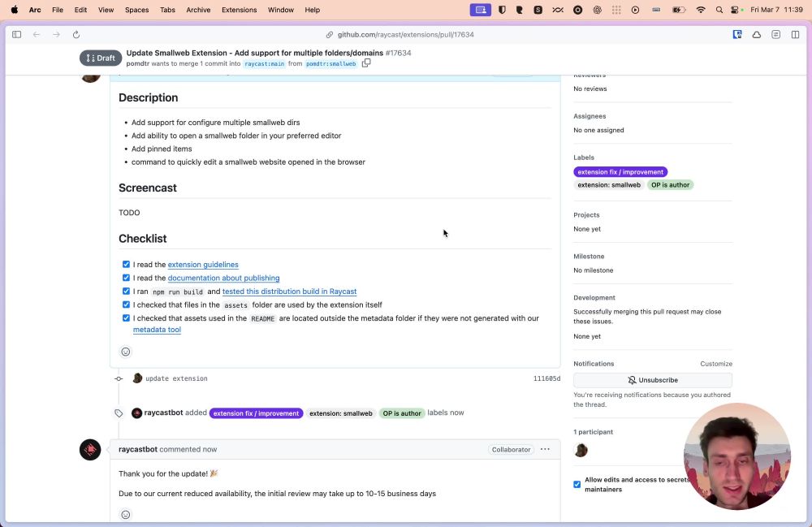Toggle the Arc sidebar icon
The image size is (812, 527).
coord(16,35)
